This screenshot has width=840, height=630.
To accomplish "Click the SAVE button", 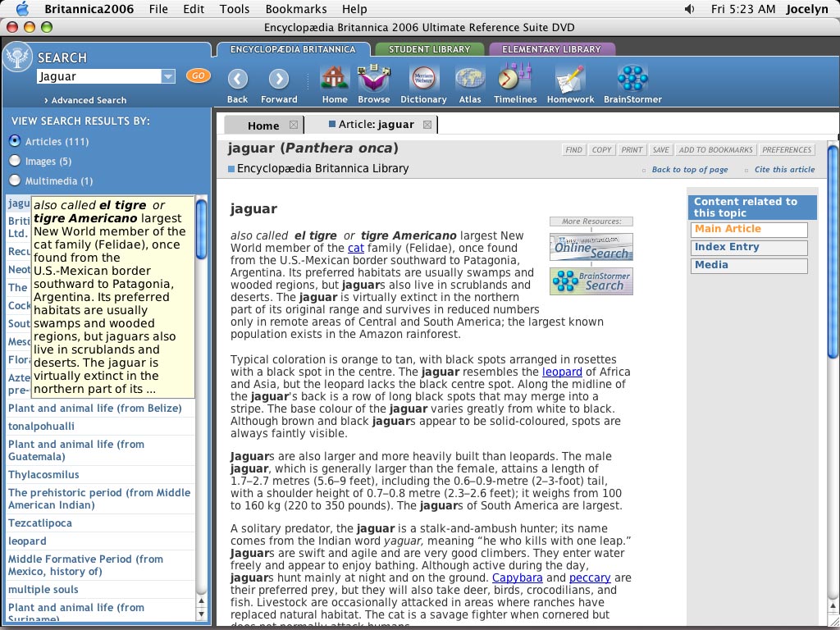I will click(660, 150).
